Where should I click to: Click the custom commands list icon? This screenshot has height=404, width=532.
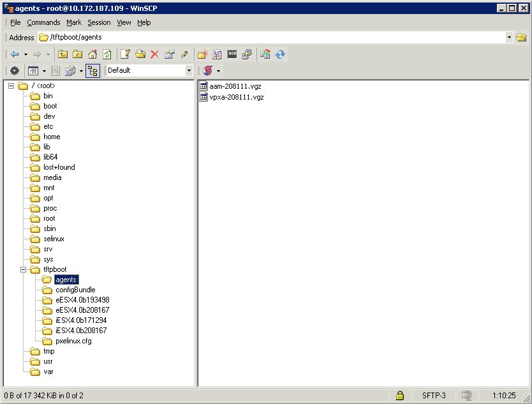tap(217, 54)
